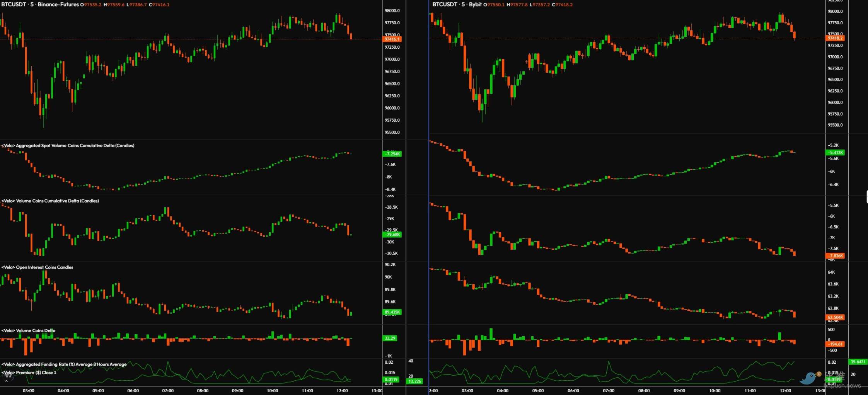Select the Volume Coins Delta indicator legend

click(29, 331)
